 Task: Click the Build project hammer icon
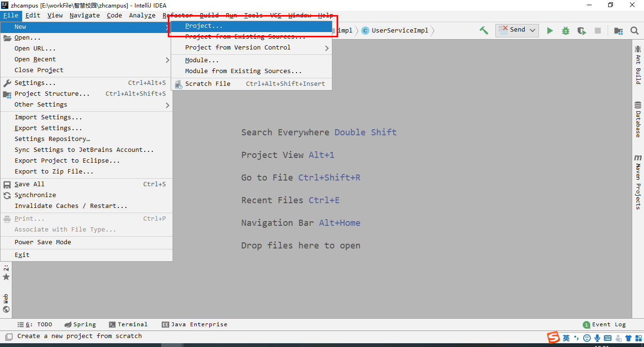484,30
